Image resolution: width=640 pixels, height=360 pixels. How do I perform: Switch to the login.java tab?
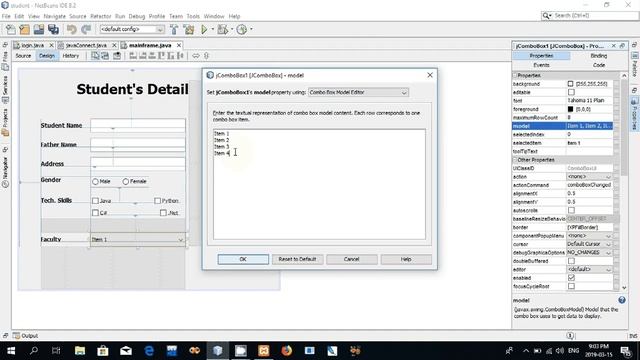tap(33, 45)
